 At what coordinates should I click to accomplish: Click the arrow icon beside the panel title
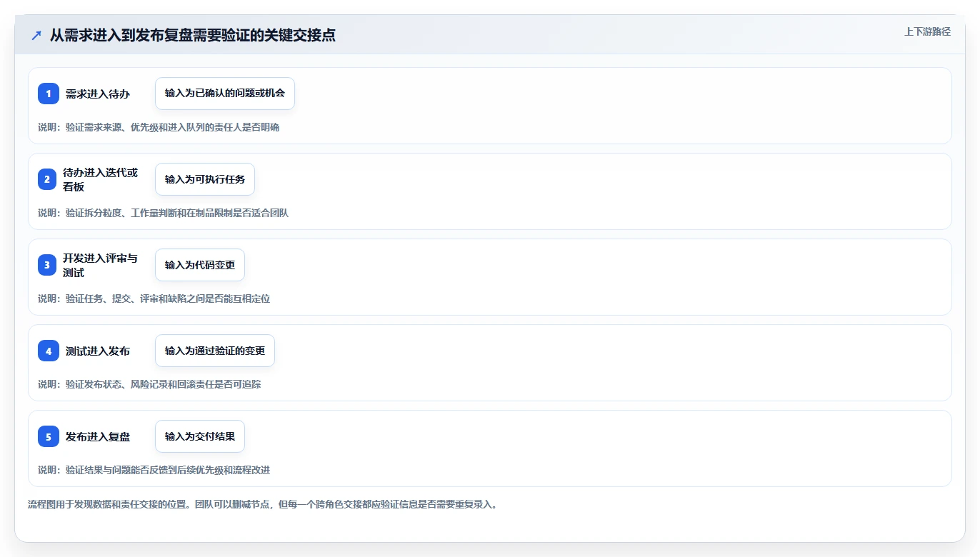(36, 35)
